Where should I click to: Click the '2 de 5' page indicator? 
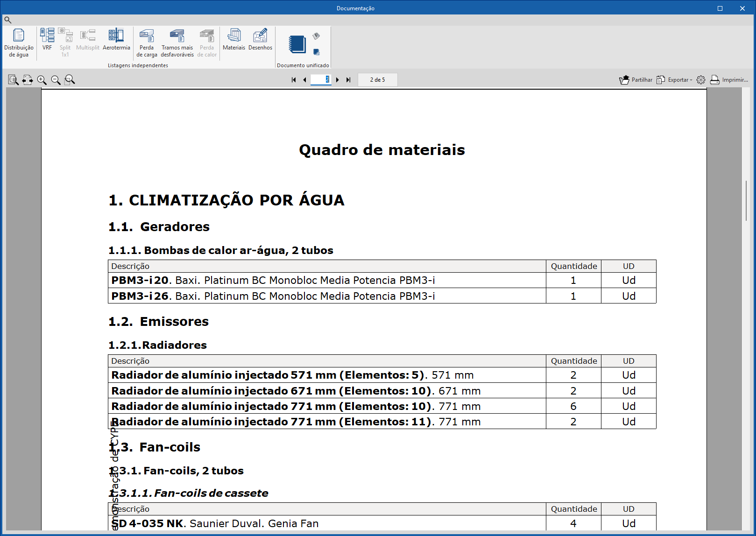tap(377, 80)
